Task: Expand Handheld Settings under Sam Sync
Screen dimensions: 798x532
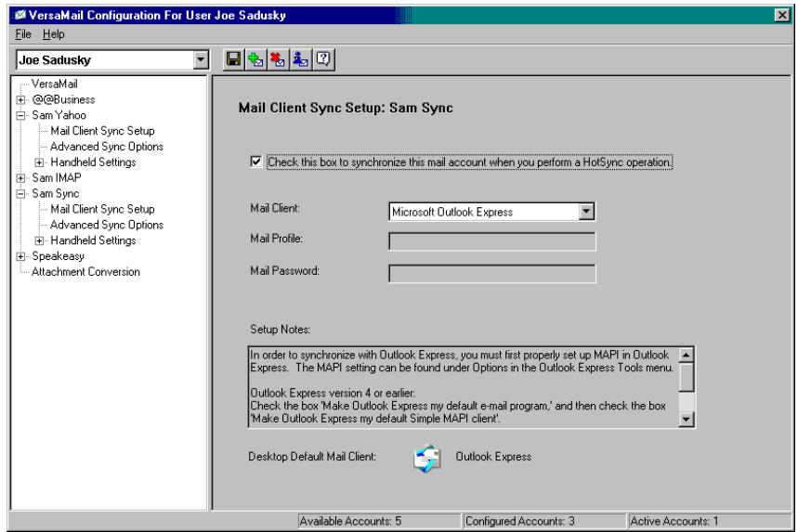Action: (39, 240)
